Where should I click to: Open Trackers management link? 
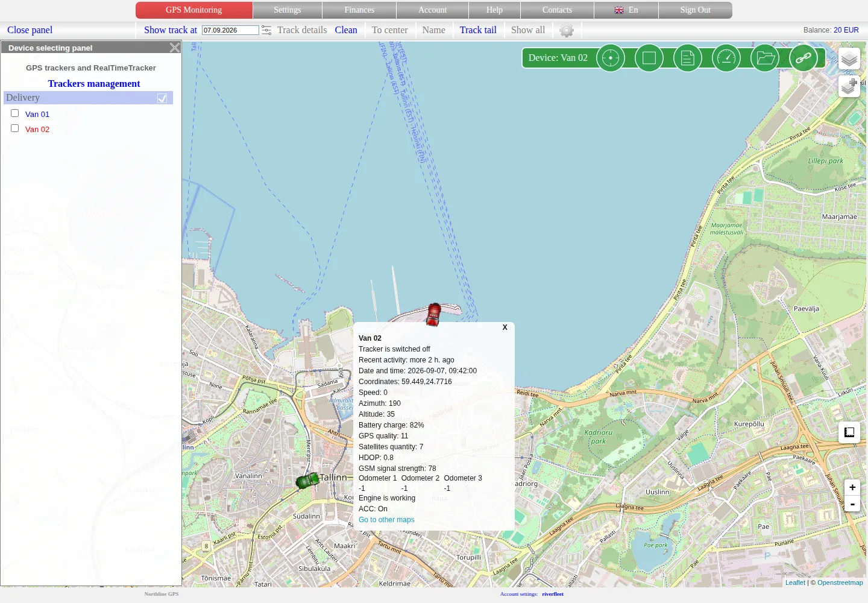[94, 84]
